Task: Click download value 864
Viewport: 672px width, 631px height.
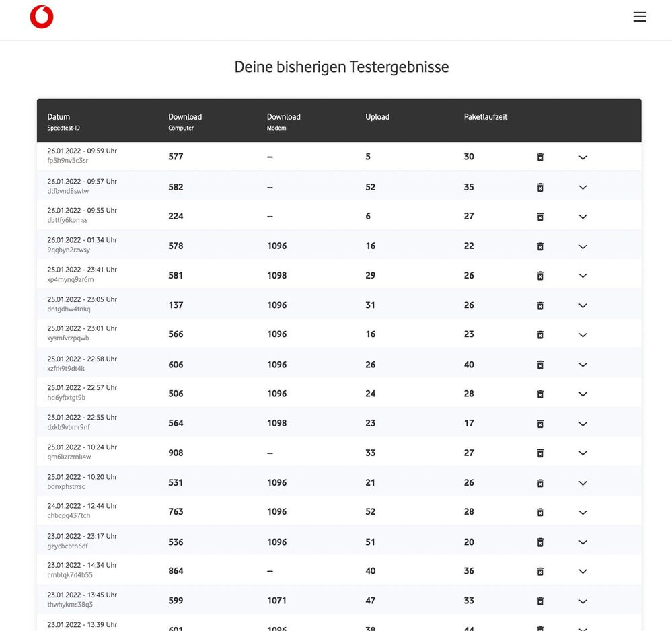Action: [176, 571]
